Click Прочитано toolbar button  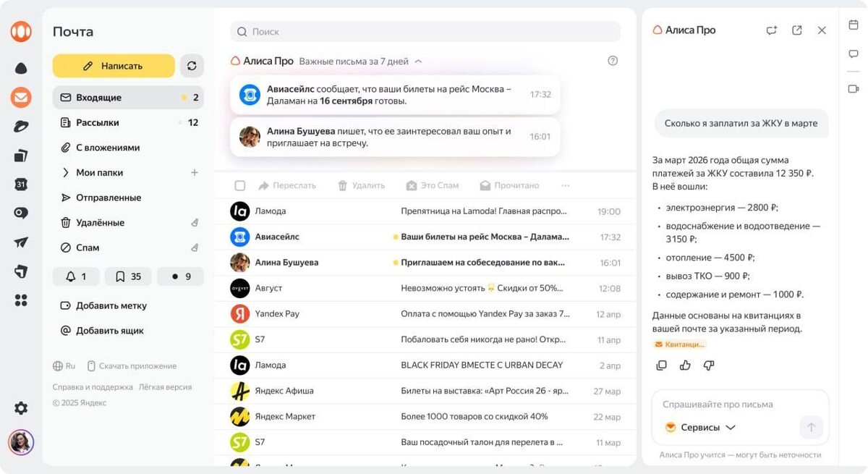510,186
